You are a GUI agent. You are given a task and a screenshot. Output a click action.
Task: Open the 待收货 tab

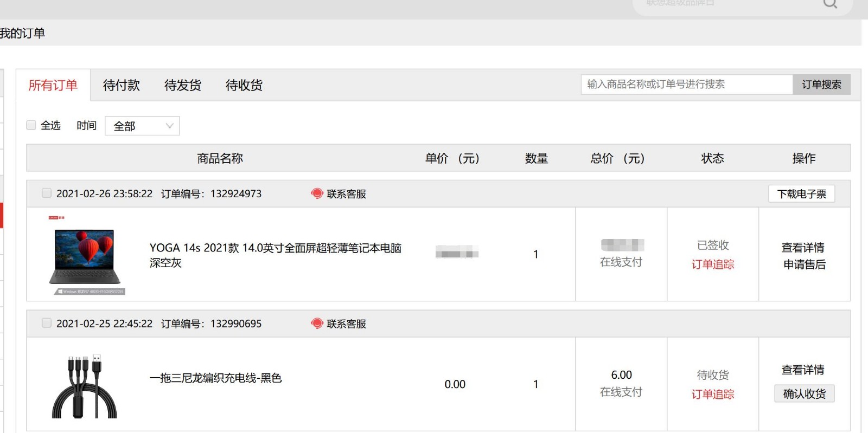pyautogui.click(x=244, y=85)
